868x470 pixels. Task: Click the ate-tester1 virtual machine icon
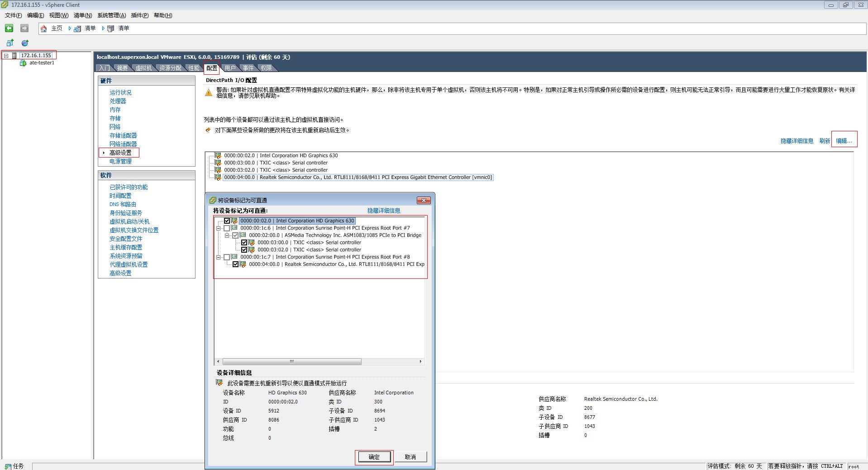click(x=23, y=63)
